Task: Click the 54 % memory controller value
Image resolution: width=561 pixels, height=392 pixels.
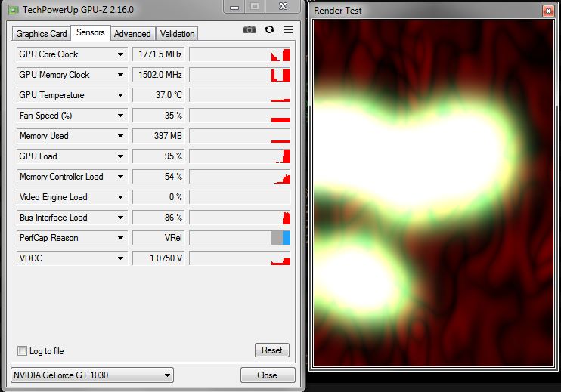Action: click(x=159, y=177)
